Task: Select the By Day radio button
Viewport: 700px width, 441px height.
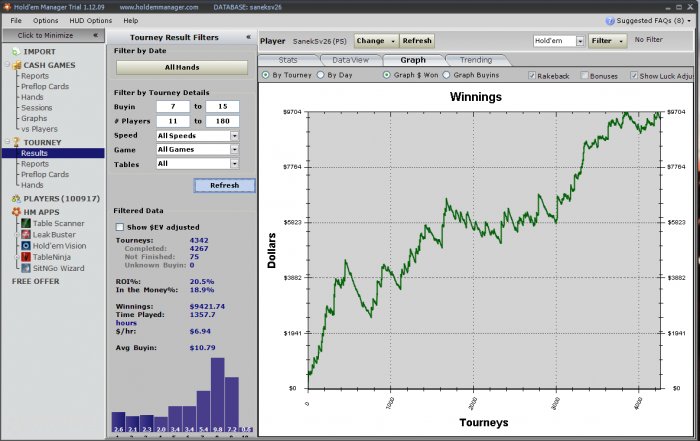Action: tap(320, 75)
